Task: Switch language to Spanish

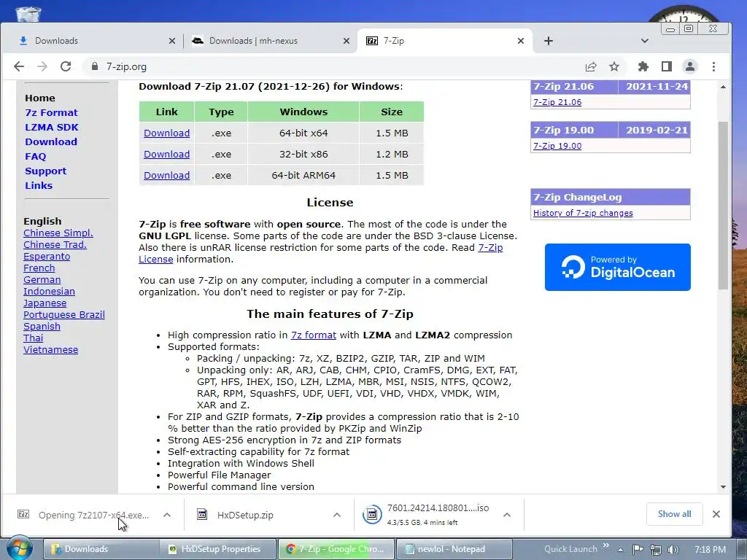Action: [x=42, y=326]
